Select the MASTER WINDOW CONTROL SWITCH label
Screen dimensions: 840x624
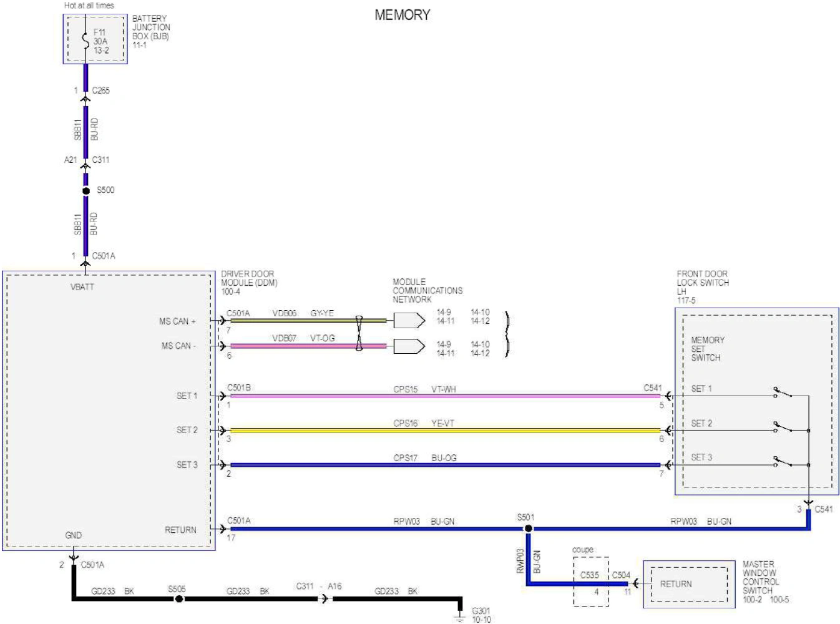761,577
